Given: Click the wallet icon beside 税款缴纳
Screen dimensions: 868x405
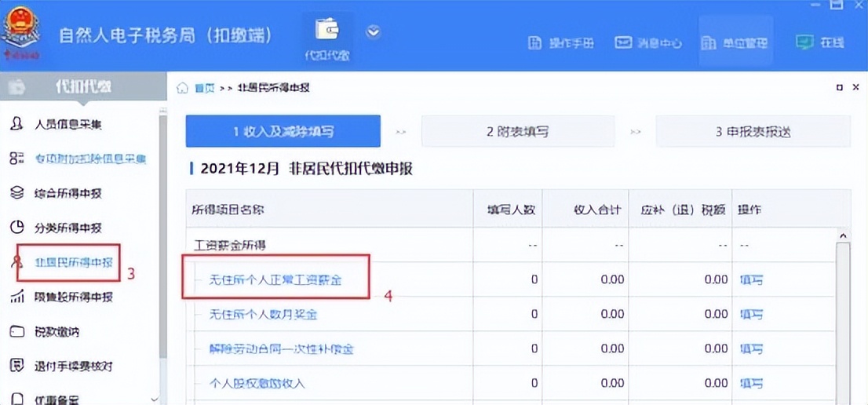Looking at the screenshot, I should tap(17, 331).
